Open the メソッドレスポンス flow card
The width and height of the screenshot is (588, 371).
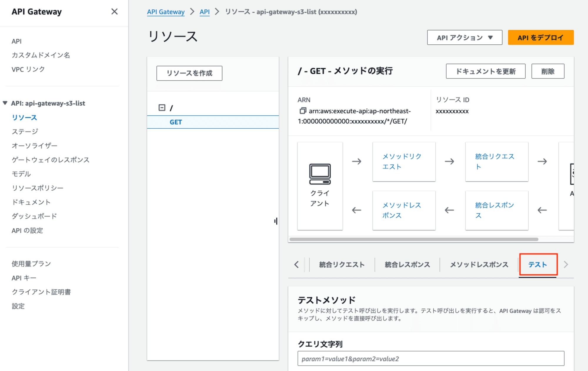(404, 210)
